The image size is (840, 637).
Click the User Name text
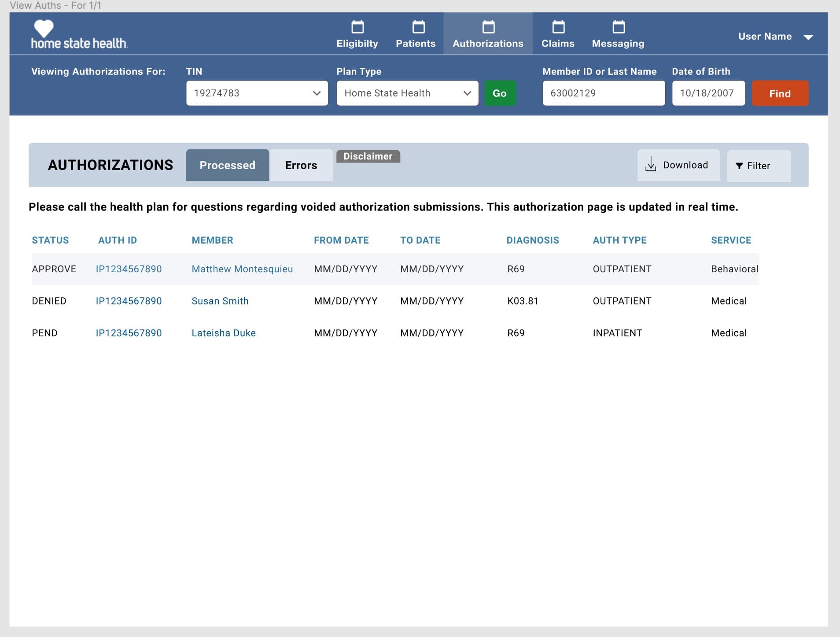point(765,37)
